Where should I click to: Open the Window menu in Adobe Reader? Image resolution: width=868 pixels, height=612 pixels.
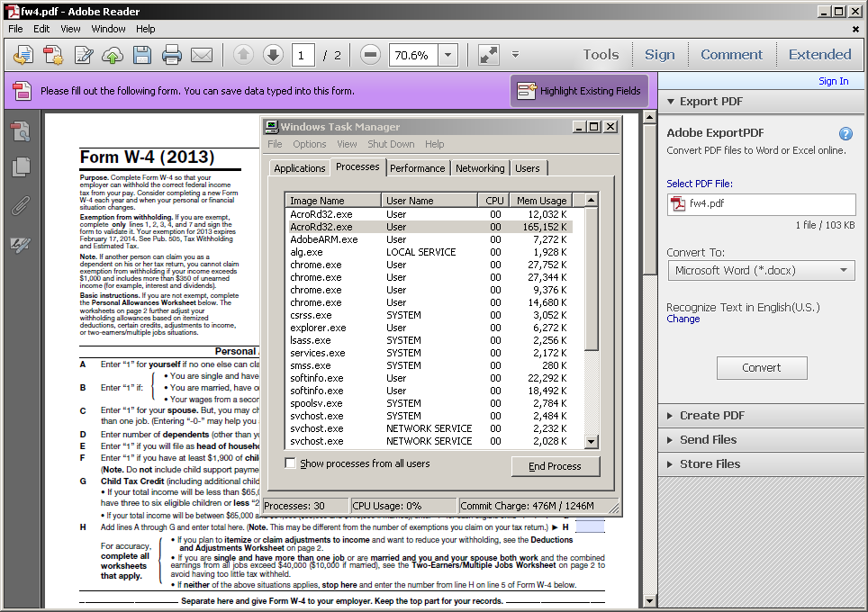[x=108, y=29]
